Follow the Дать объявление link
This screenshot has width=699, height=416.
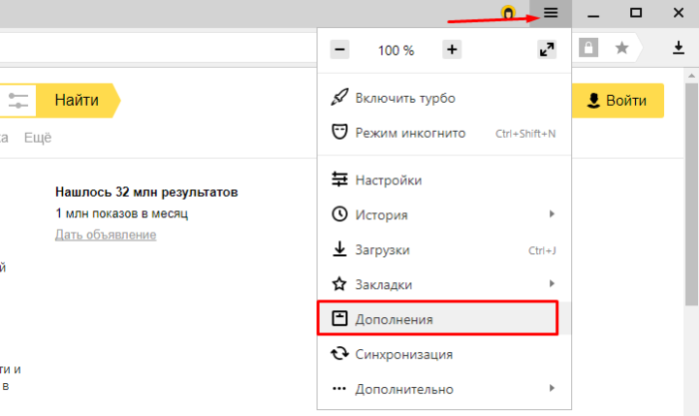click(x=106, y=235)
